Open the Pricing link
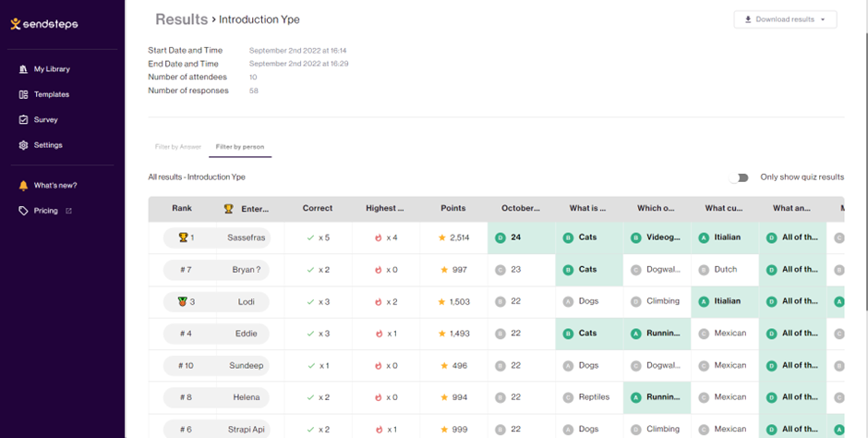868x438 pixels. tap(45, 211)
